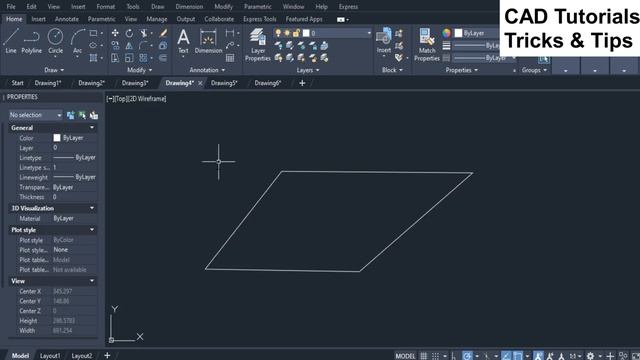
Task: Click the Color ByLayer swatch in Properties palette
Action: coord(57,138)
